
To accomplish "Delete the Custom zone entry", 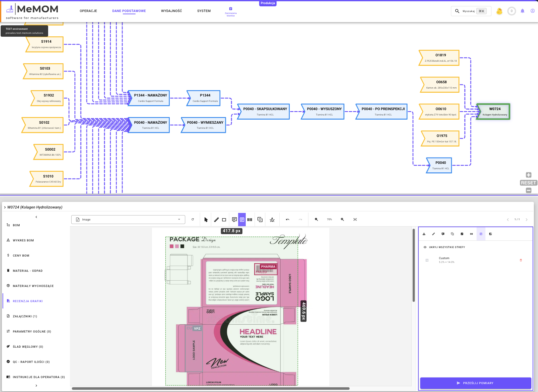I will (521, 260).
